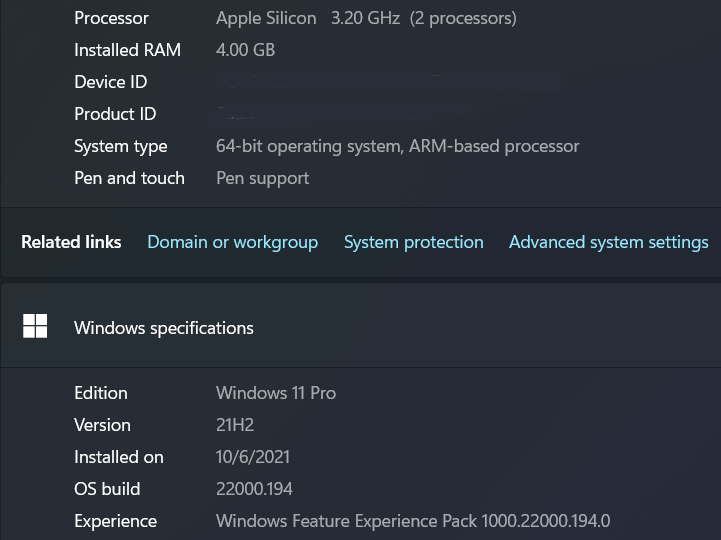This screenshot has width=721, height=540.
Task: Select the Edition label
Action: tap(101, 393)
